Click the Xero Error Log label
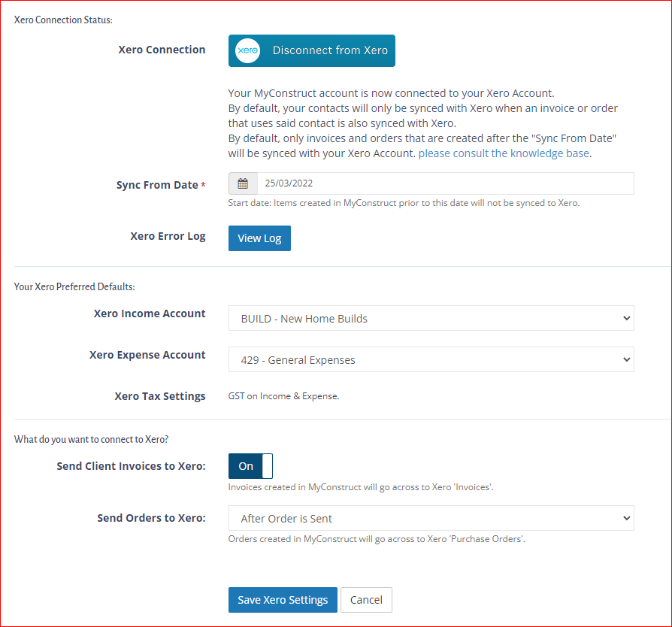672x627 pixels. (x=168, y=236)
